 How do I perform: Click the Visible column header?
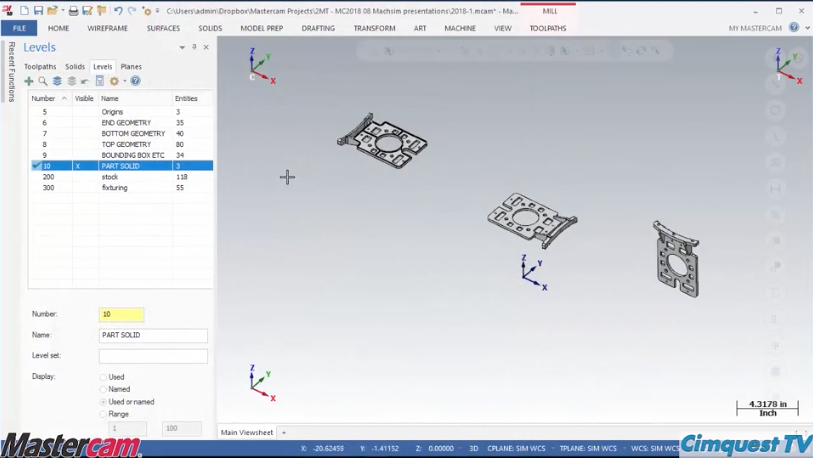tap(85, 98)
